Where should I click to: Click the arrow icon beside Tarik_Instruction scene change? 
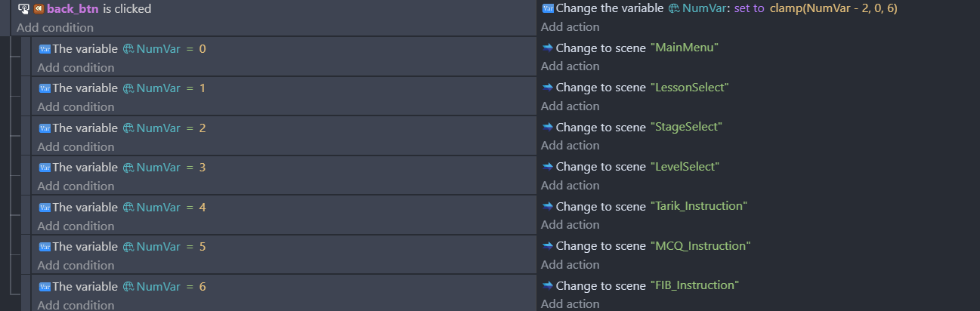click(548, 206)
